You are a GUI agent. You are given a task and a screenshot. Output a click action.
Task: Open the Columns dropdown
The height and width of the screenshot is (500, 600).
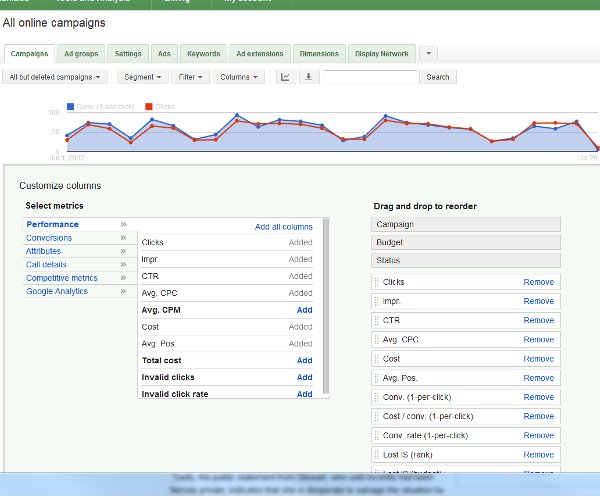click(x=239, y=77)
